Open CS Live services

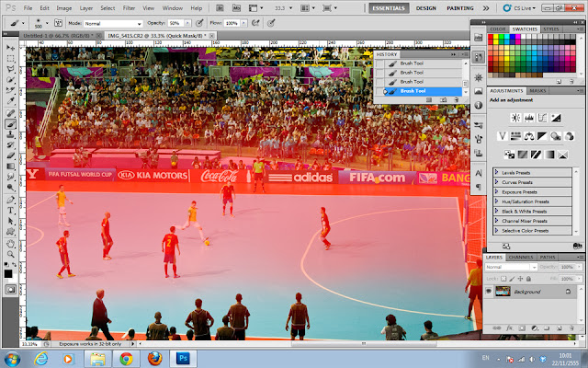click(519, 8)
